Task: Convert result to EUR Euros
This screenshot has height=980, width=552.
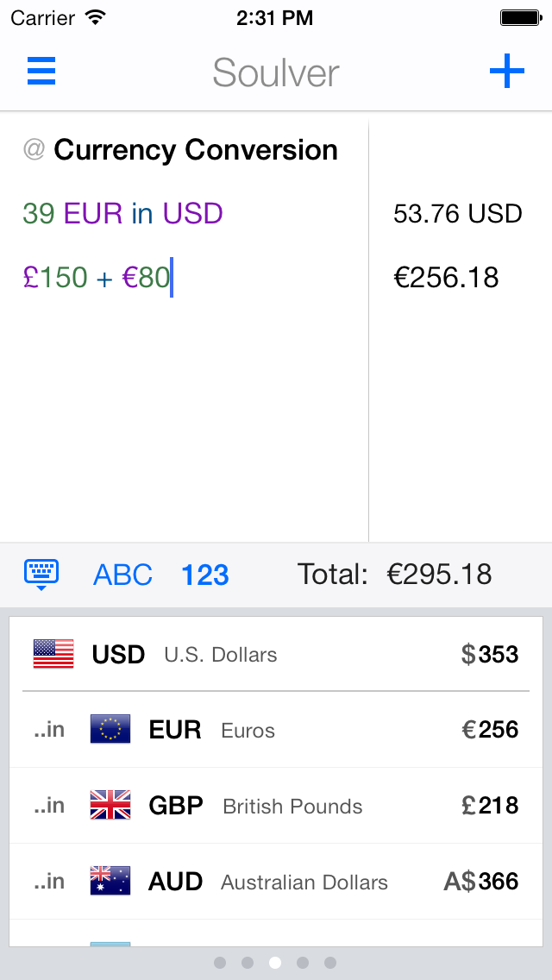Action: (276, 730)
